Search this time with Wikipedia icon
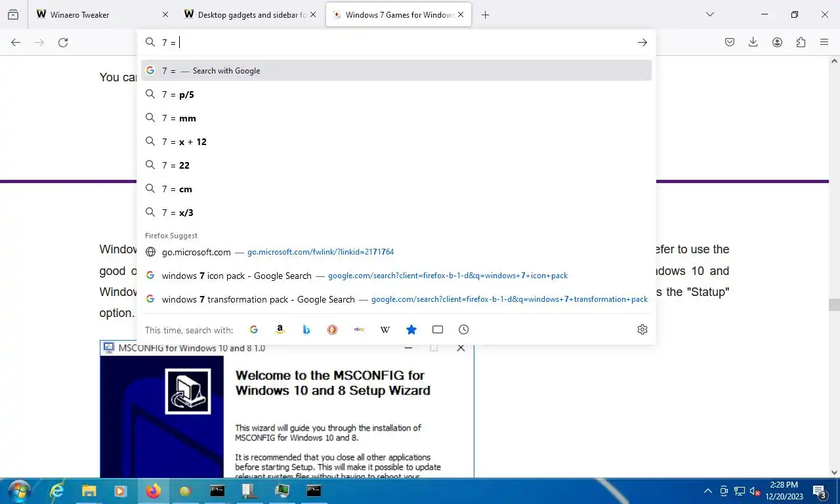840x504 pixels. pos(385,329)
